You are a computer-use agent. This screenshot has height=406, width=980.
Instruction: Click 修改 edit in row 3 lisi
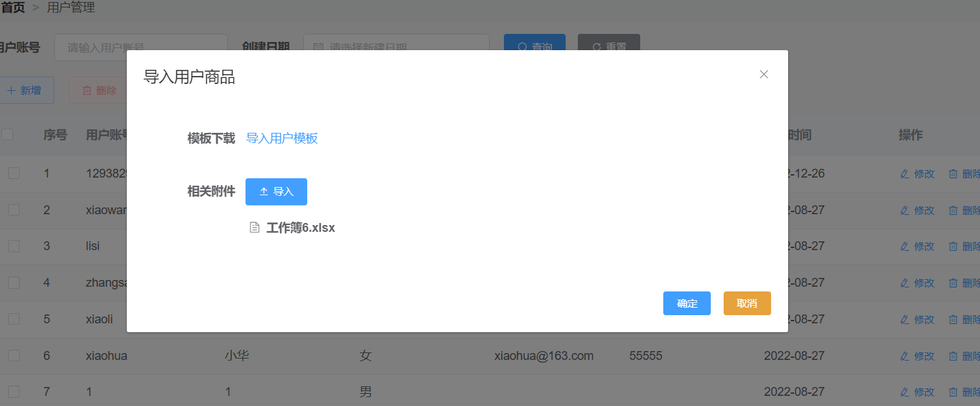[x=917, y=246]
